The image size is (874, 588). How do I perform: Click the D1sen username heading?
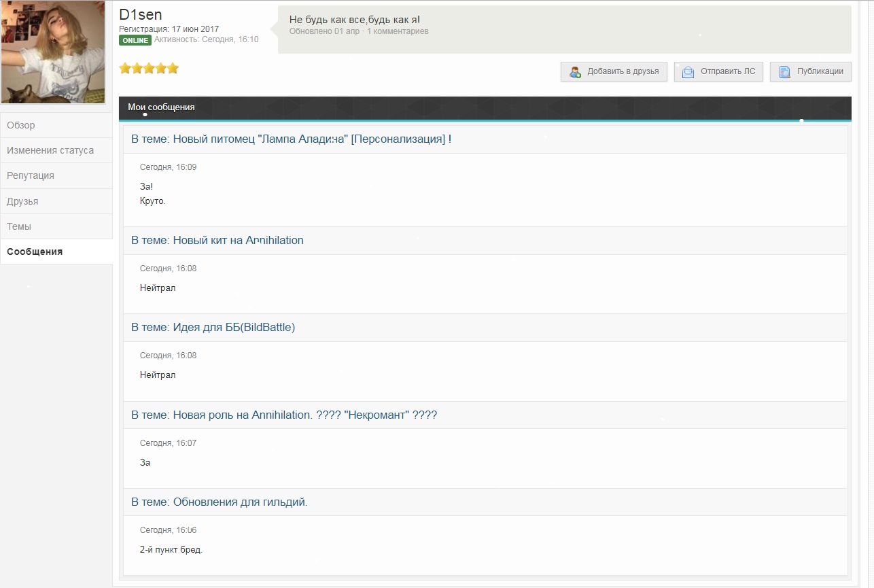point(141,14)
